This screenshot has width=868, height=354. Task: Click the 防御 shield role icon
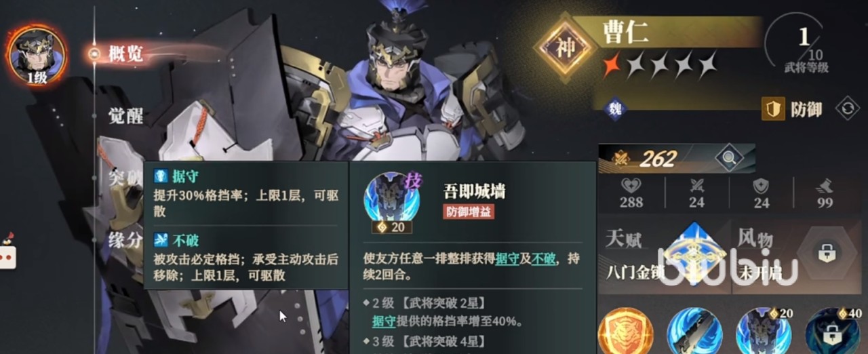[773, 109]
